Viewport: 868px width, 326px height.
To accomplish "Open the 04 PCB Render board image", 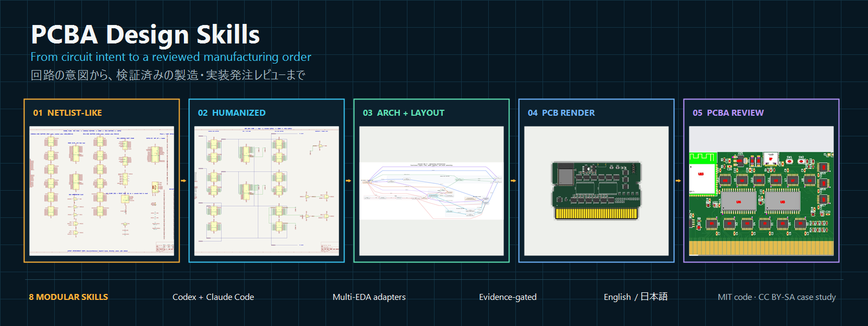I will pos(596,191).
